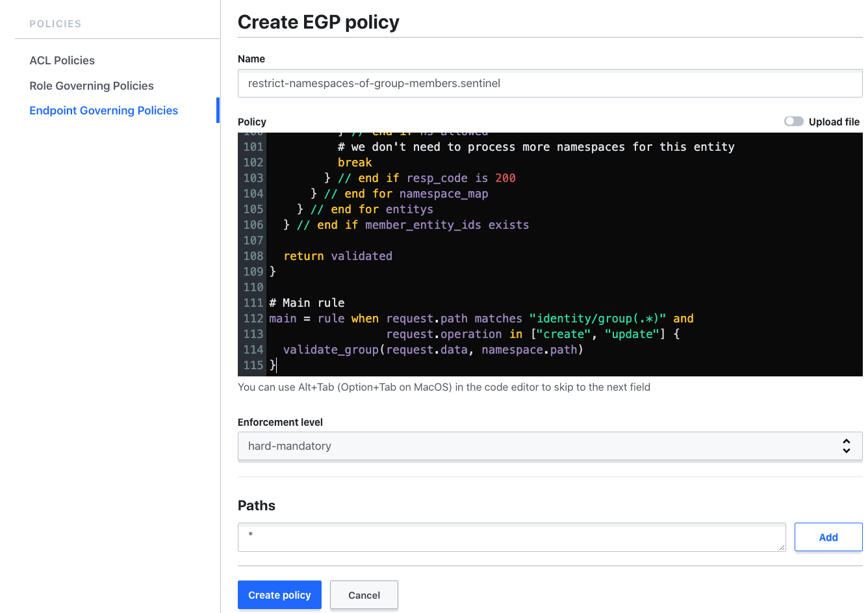The width and height of the screenshot is (868, 613).
Task: Open ACL Policies in the sidebar
Action: pos(62,60)
